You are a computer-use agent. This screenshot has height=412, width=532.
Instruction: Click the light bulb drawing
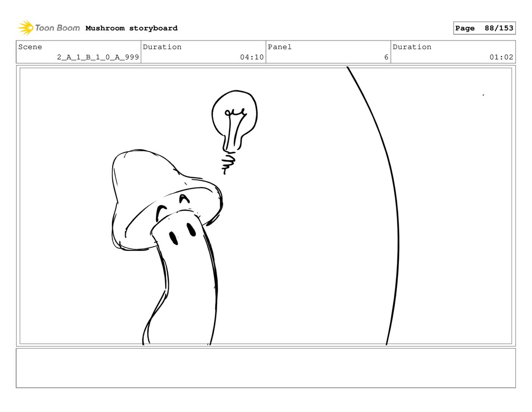point(234,131)
